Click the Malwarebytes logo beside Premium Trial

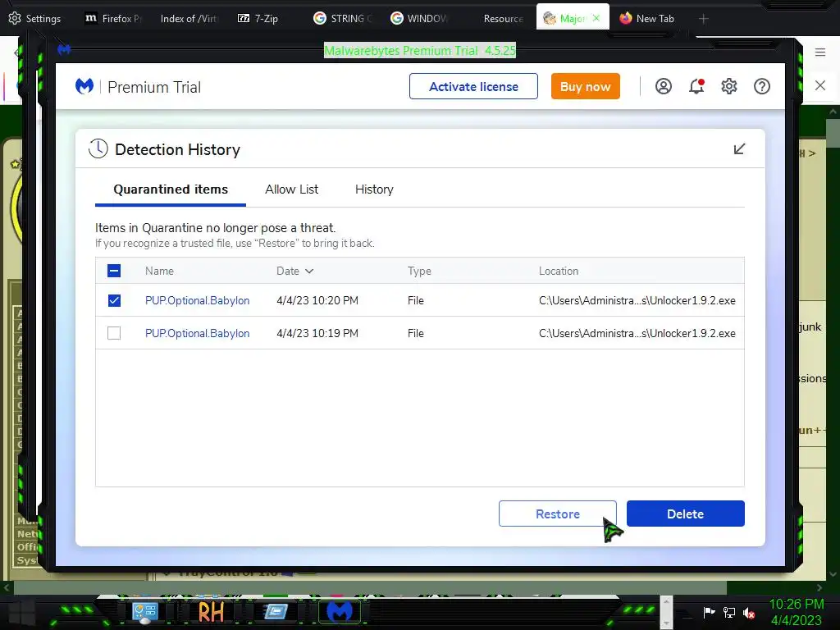(84, 86)
